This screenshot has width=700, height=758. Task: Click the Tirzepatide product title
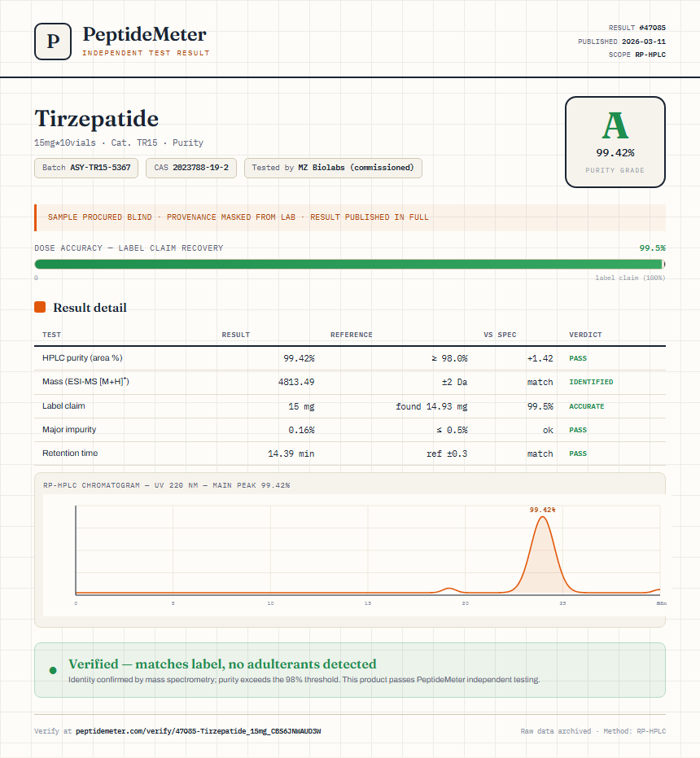coord(97,119)
